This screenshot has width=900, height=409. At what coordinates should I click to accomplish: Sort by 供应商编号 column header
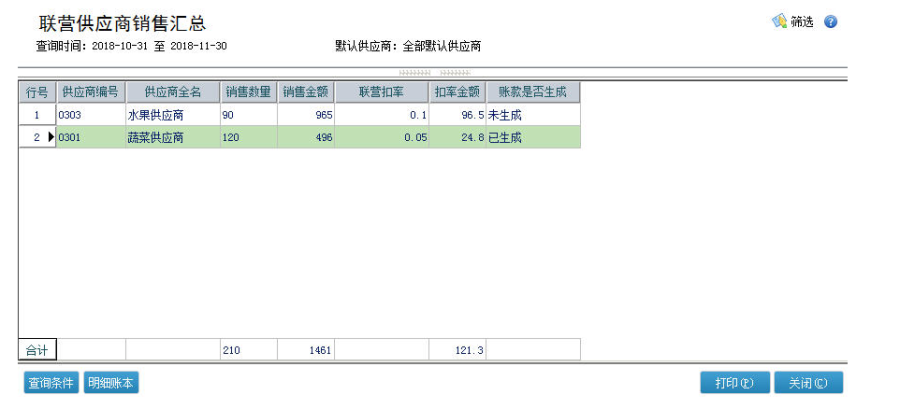pyautogui.click(x=90, y=92)
